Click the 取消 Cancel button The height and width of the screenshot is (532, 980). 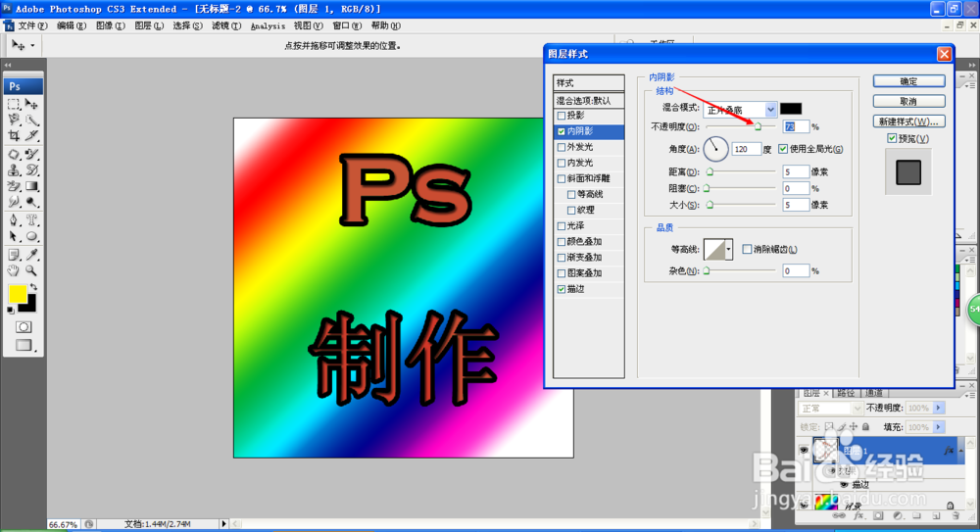908,101
